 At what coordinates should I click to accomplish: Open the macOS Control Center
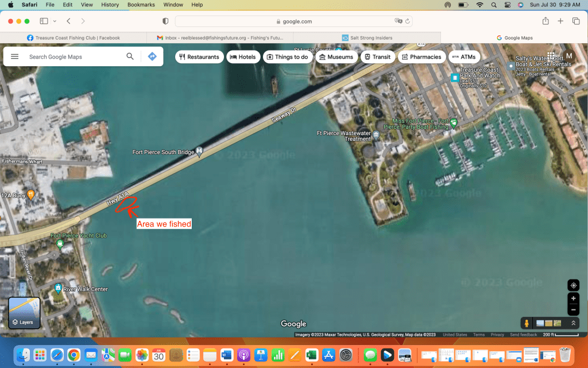pos(506,5)
